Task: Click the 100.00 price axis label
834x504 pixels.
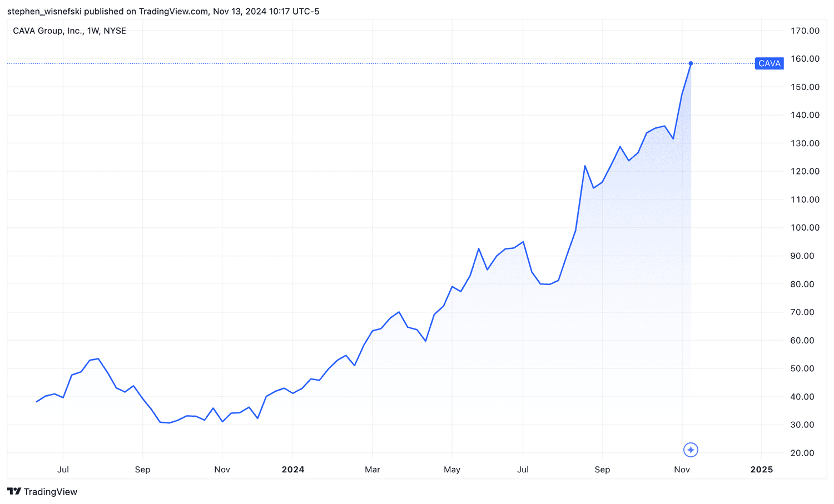Action: [805, 228]
